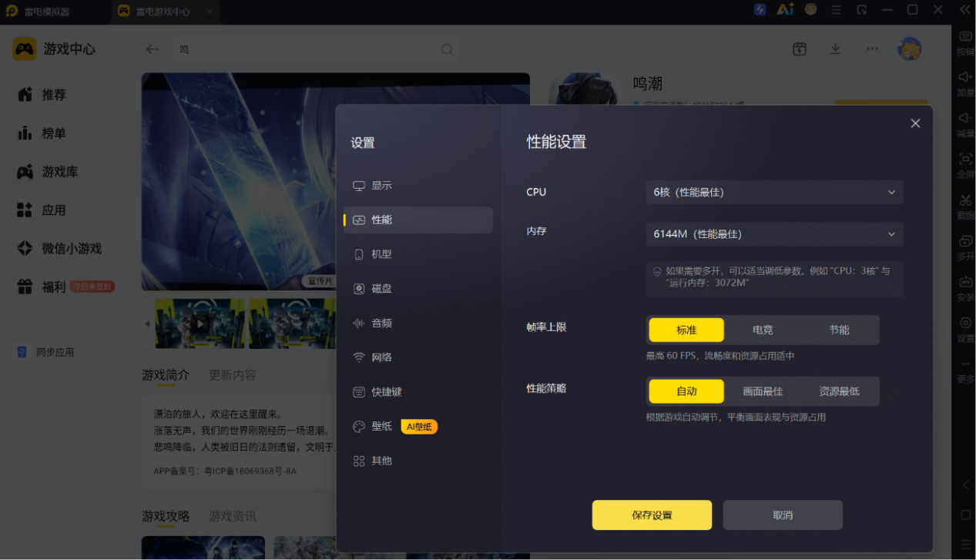
Task: Open the 内存 memory dropdown
Action: (774, 233)
